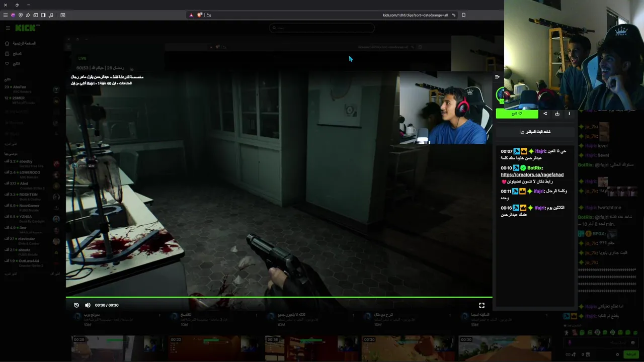The height and width of the screenshot is (362, 644).
Task: Replay the clip with the replay button
Action: pyautogui.click(x=76, y=305)
